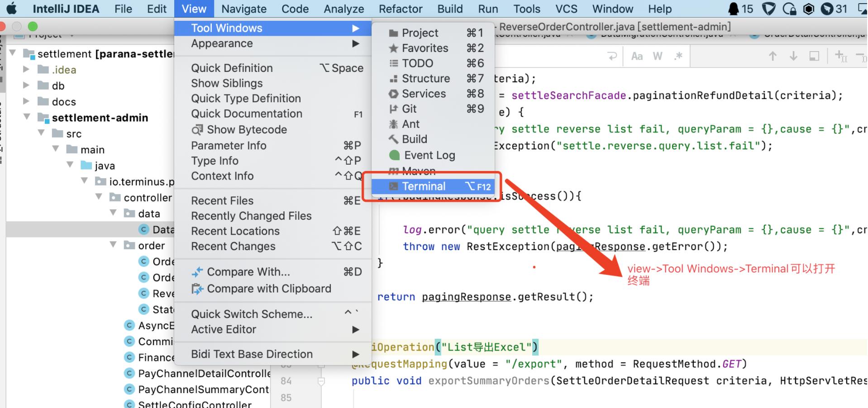
Task: Click the fold marker at line 84
Action: click(321, 382)
